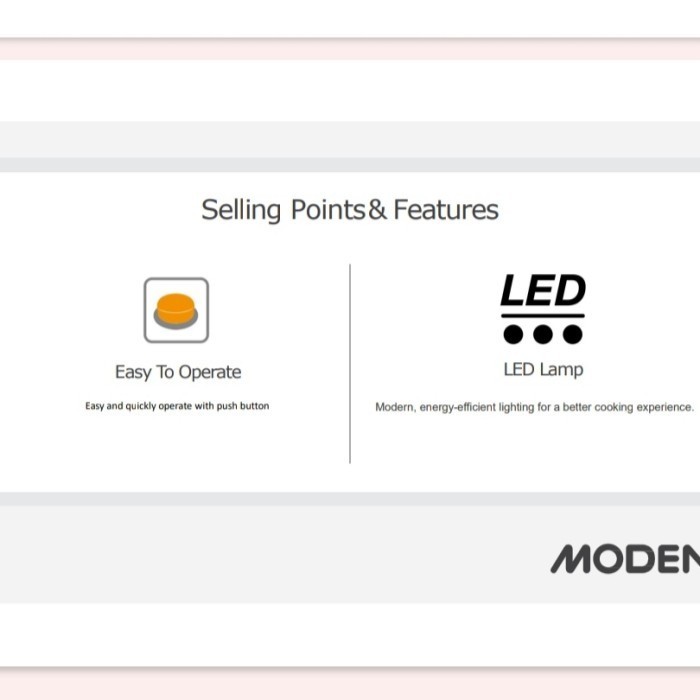Click the right dot under the LED icon
The height and width of the screenshot is (700, 700).
pyautogui.click(x=573, y=334)
